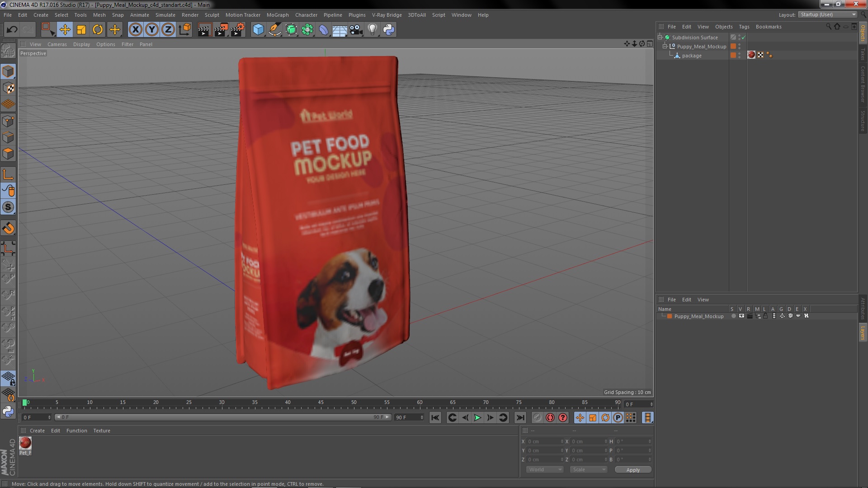Select the Rotate tool

point(98,30)
